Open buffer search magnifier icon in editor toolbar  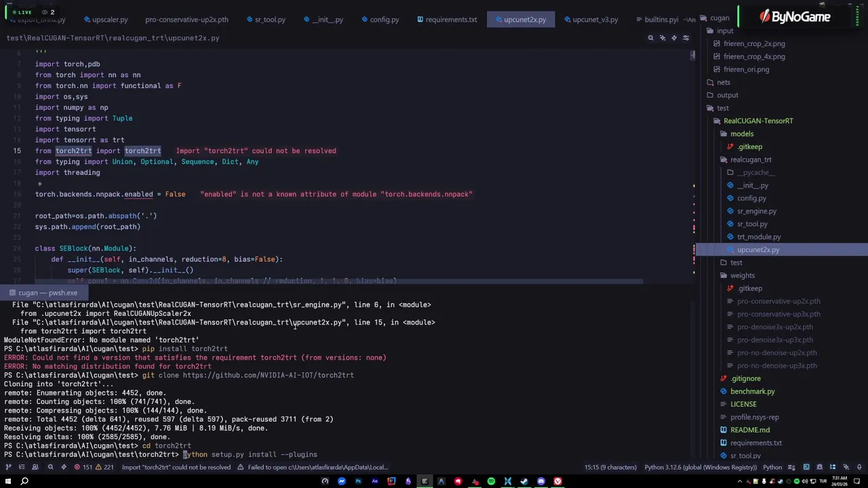tap(650, 38)
